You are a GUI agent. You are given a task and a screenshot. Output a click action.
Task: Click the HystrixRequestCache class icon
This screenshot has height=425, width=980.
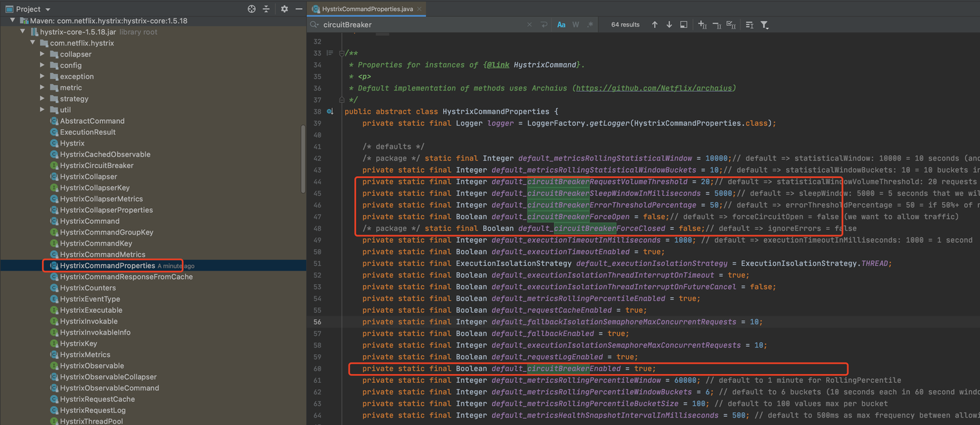click(54, 399)
